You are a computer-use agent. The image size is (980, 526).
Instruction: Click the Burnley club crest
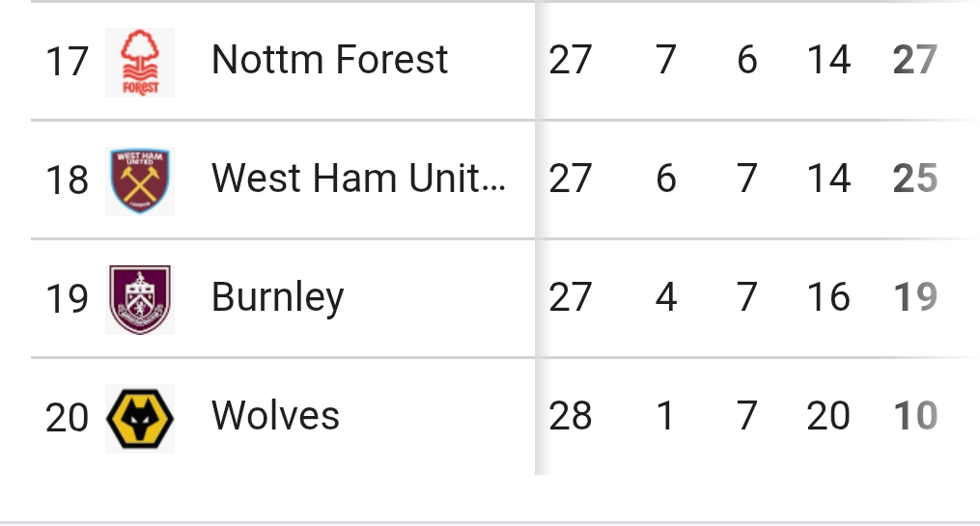click(140, 299)
